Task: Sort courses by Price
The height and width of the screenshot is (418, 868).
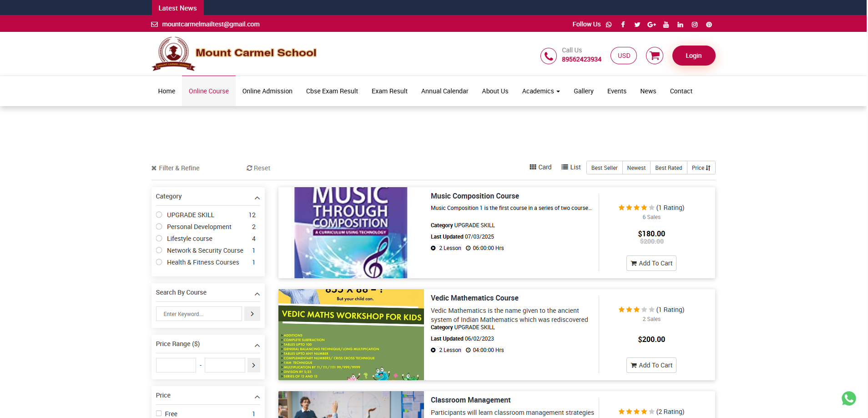Action: [701, 168]
